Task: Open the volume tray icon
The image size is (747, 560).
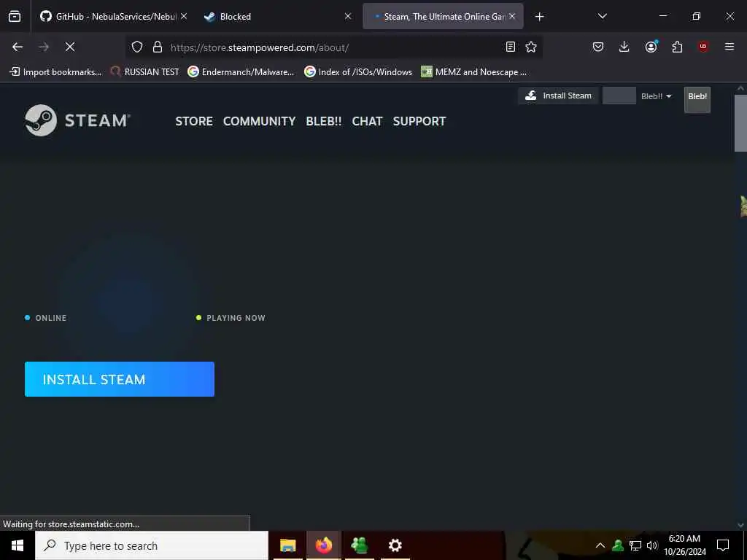Action: (x=652, y=545)
